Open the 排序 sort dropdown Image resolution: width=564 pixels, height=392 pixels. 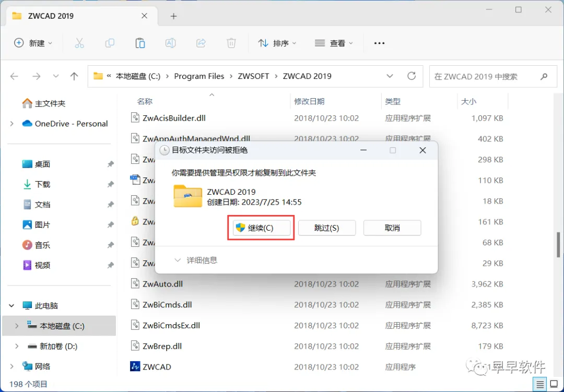point(277,43)
